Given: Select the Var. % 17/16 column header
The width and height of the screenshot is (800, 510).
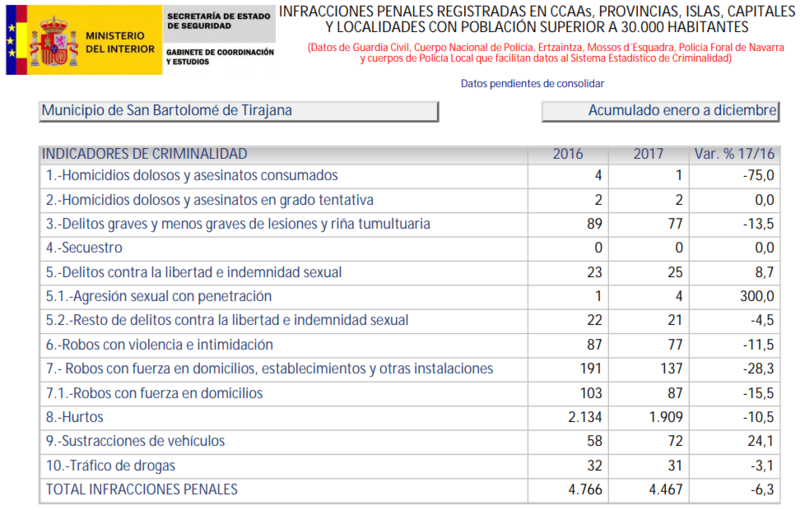Looking at the screenshot, I should coord(734,154).
